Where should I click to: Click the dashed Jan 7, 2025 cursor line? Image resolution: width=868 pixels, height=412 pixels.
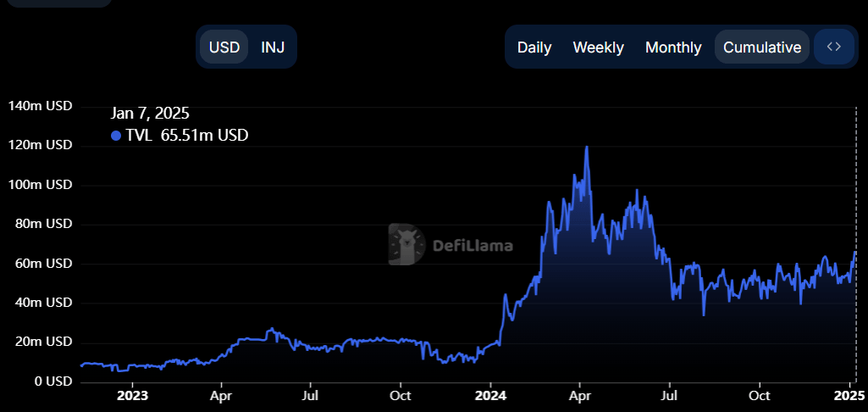[856, 244]
